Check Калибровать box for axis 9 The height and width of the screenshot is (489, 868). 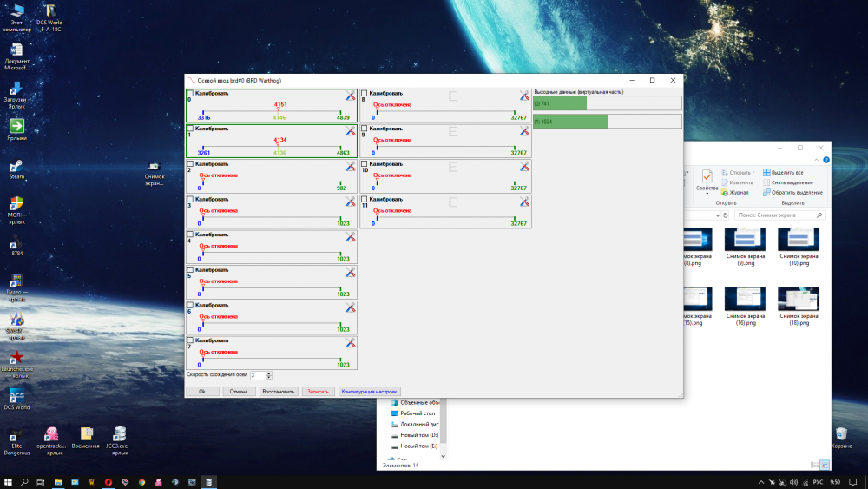coord(365,129)
